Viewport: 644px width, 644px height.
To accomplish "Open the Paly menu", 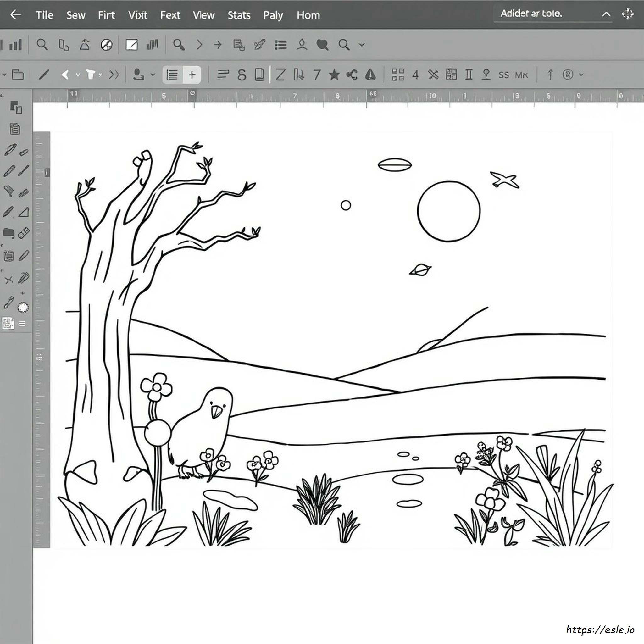I will (x=273, y=15).
